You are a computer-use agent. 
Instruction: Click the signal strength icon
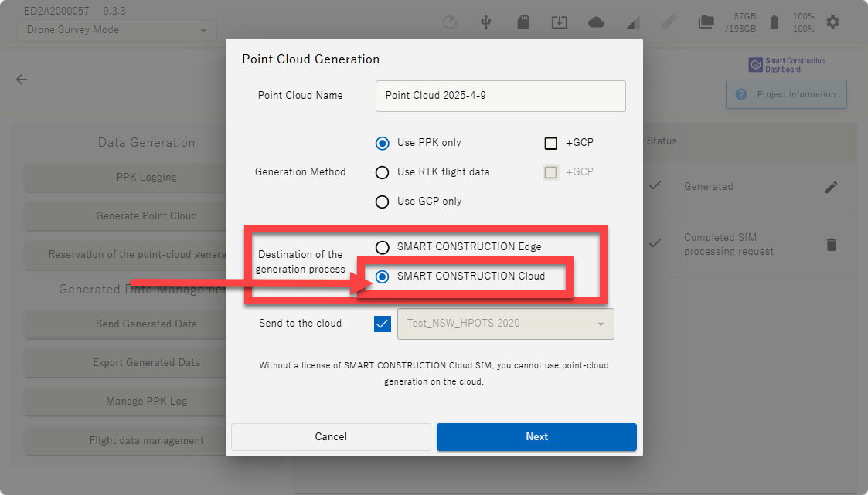(x=633, y=22)
